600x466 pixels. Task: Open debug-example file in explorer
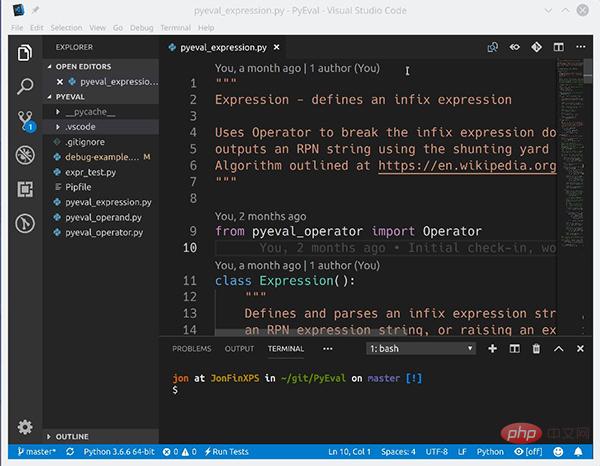102,157
